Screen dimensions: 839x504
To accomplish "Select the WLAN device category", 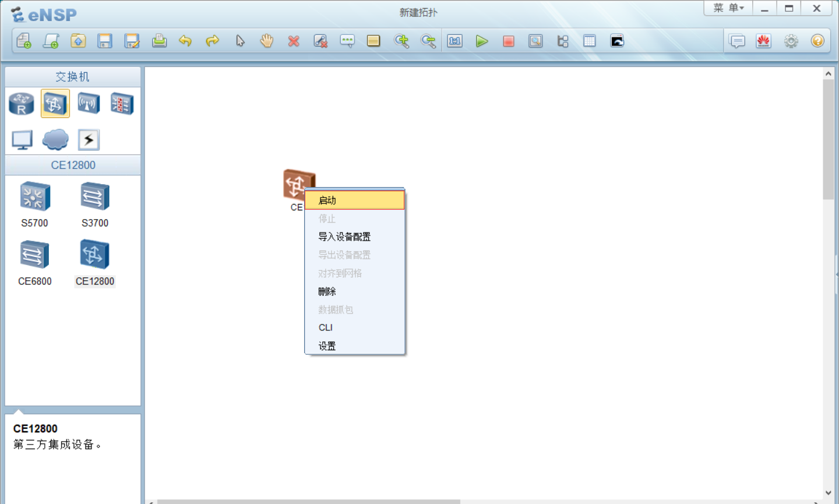I will [89, 104].
